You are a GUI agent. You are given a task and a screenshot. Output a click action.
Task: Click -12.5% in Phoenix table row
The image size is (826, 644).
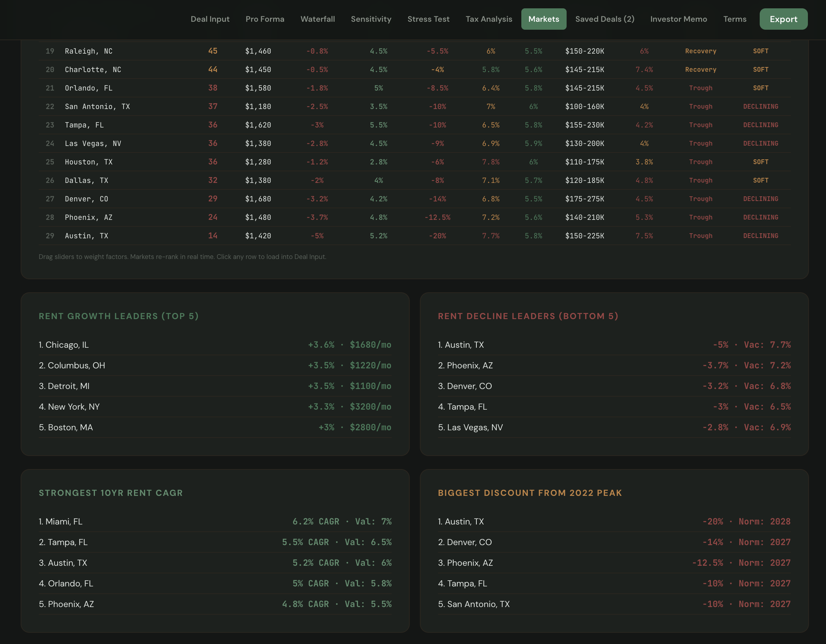437,217
